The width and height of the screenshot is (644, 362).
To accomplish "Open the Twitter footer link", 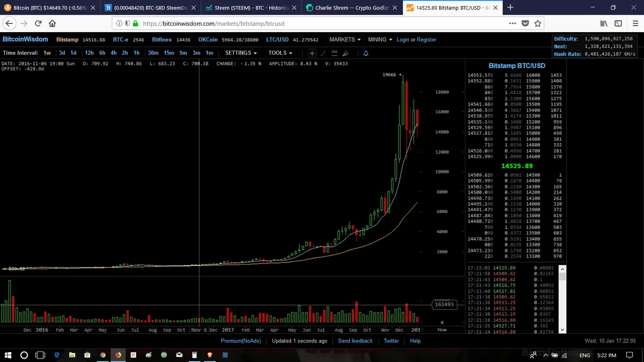I will tap(391, 341).
